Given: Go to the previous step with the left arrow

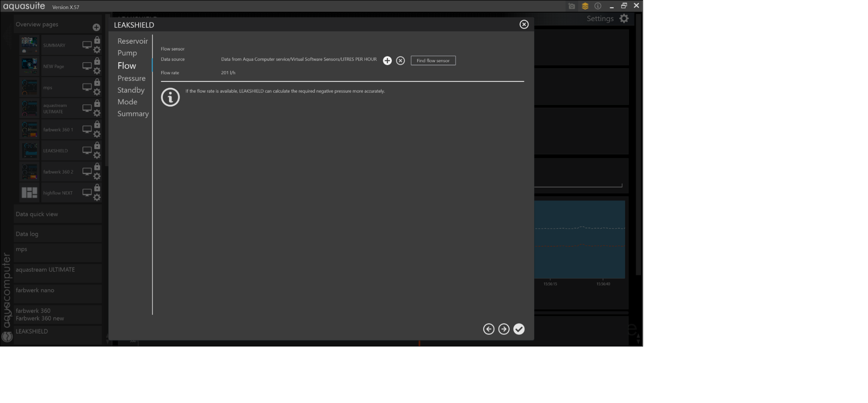Looking at the screenshot, I should [489, 329].
